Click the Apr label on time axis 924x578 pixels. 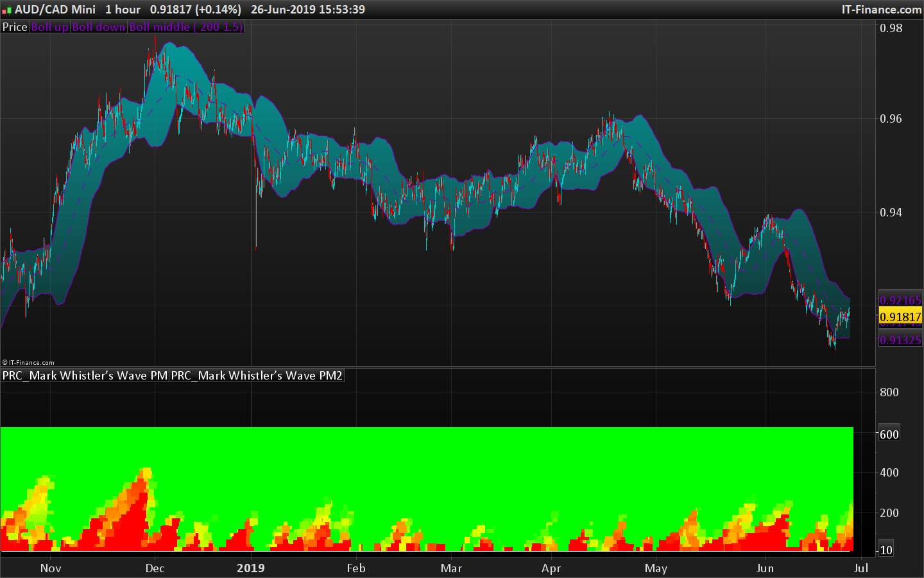coord(551,568)
